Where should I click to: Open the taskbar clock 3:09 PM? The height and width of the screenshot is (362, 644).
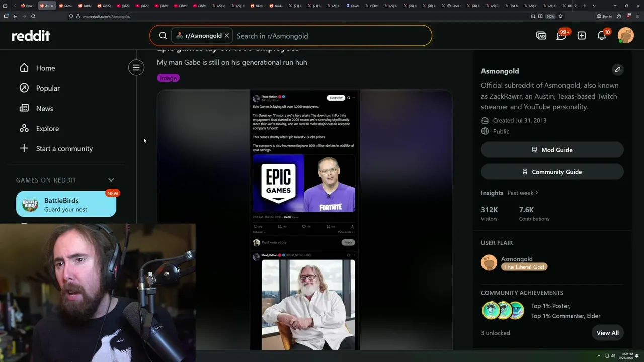(627, 356)
